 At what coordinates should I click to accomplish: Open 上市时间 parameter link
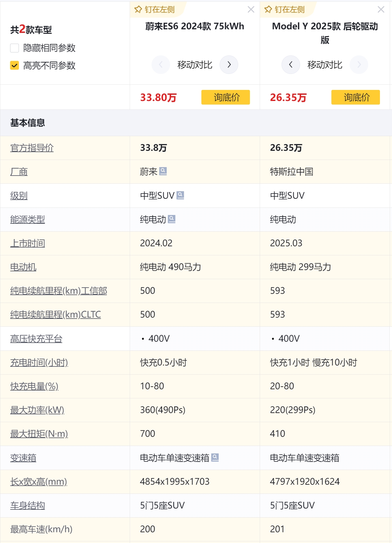27,243
